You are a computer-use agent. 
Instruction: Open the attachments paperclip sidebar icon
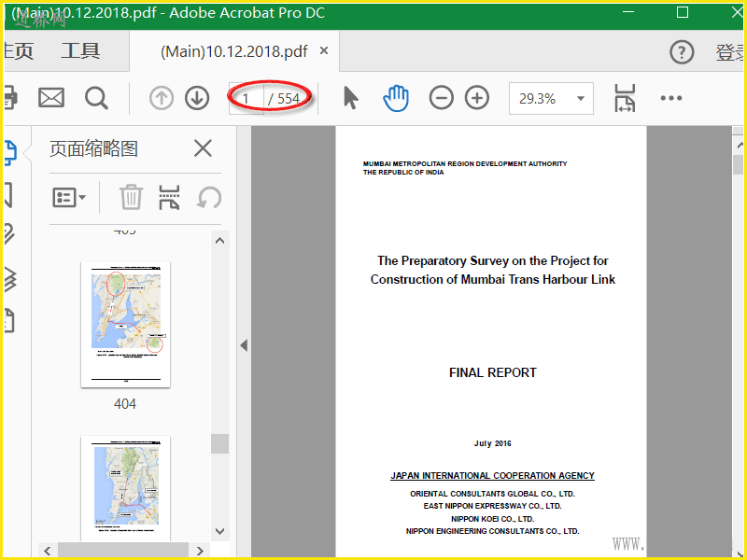9,235
